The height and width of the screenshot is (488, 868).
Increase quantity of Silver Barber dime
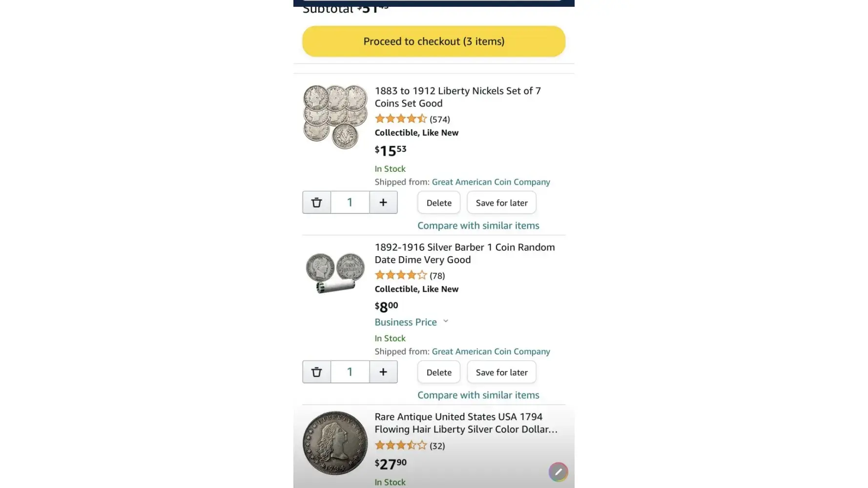tap(383, 372)
